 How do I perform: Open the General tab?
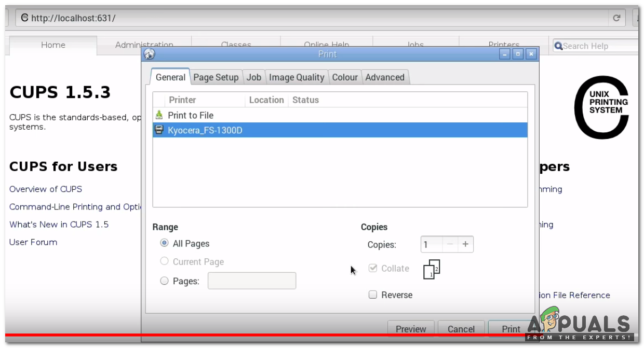170,77
